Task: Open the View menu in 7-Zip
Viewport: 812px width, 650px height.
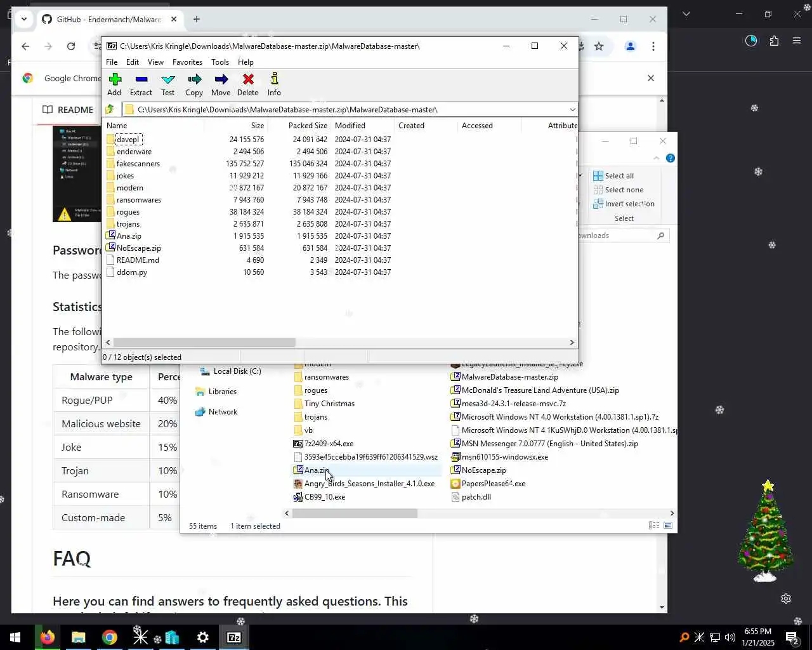Action: 155,62
